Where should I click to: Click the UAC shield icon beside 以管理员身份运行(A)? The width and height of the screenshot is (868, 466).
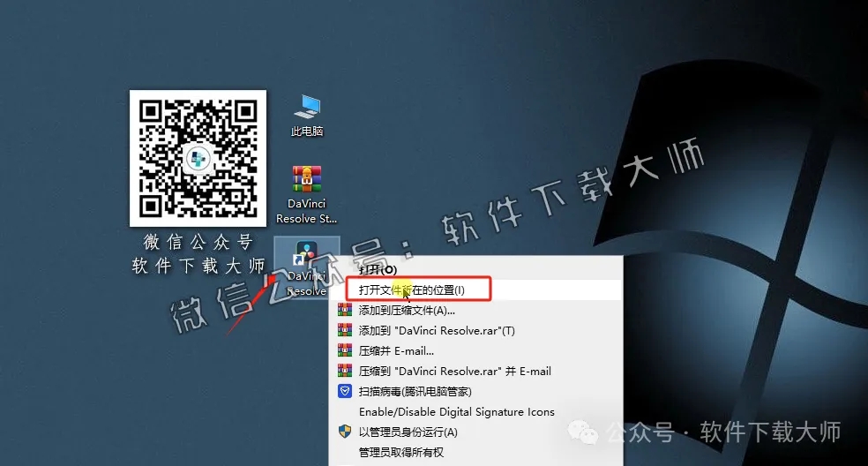pyautogui.click(x=345, y=432)
